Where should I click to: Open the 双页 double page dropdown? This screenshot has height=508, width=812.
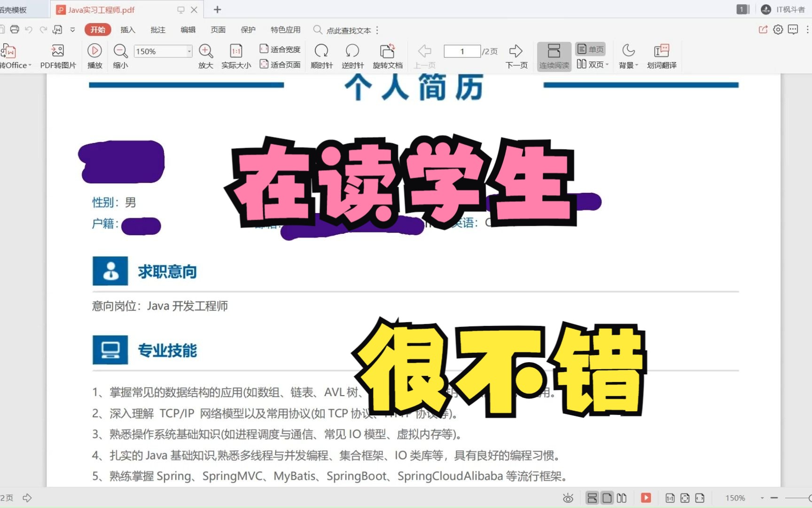click(593, 64)
